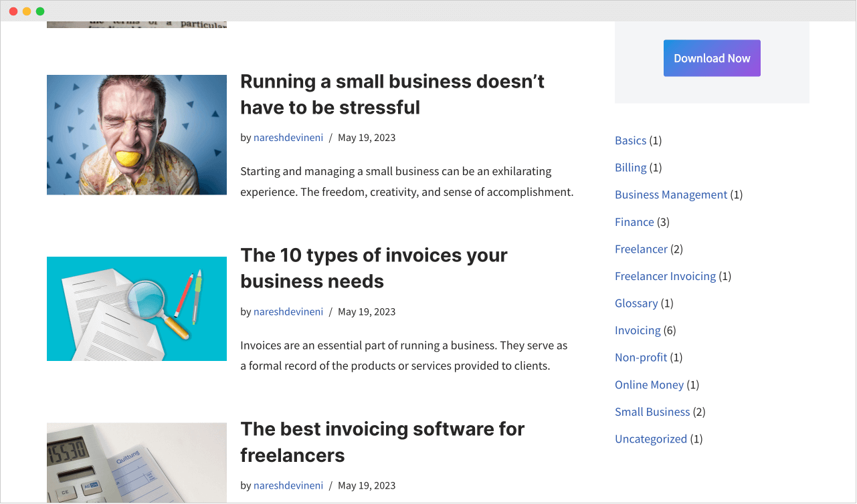View the Invoicing category posts

[638, 330]
